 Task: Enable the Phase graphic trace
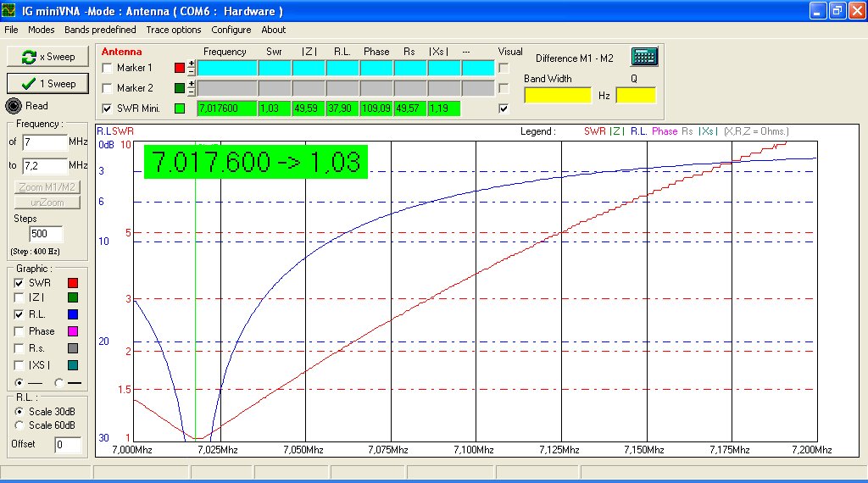coord(19,331)
